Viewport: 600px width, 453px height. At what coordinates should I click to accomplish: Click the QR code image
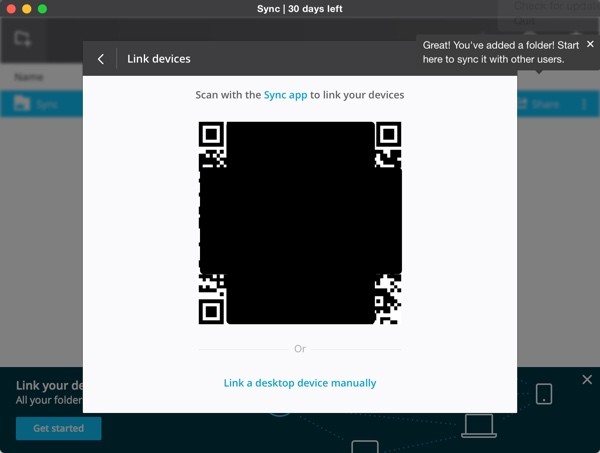click(300, 223)
